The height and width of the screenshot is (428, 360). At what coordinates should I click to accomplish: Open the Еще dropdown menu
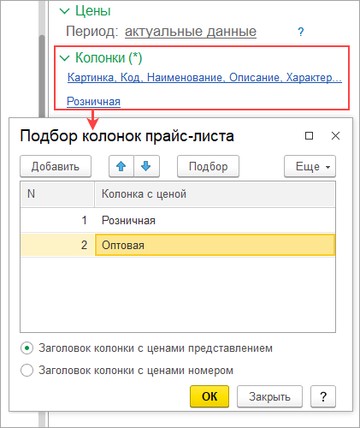310,166
